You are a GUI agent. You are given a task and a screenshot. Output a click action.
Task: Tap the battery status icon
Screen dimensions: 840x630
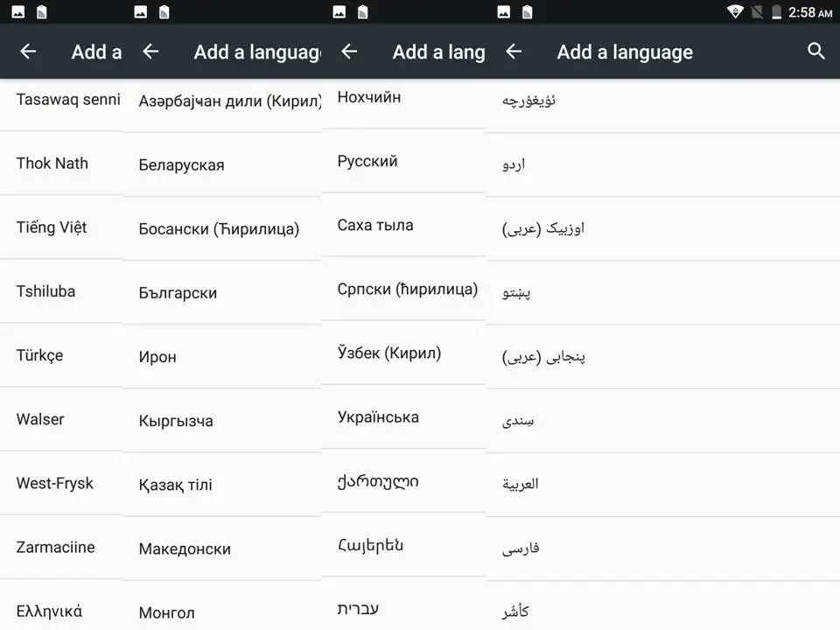pyautogui.click(x=775, y=12)
